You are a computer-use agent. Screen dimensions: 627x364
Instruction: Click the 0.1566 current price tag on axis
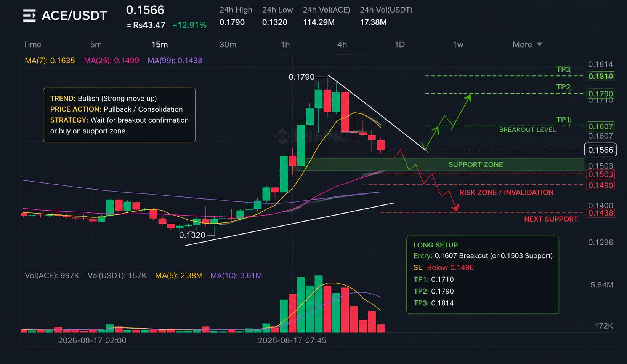tap(600, 150)
